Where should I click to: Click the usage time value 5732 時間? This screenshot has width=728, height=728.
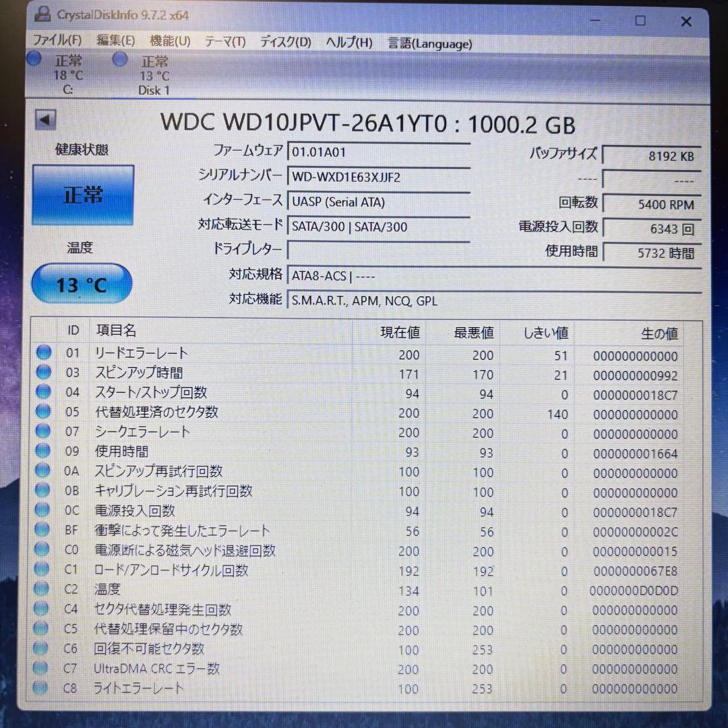(652, 253)
